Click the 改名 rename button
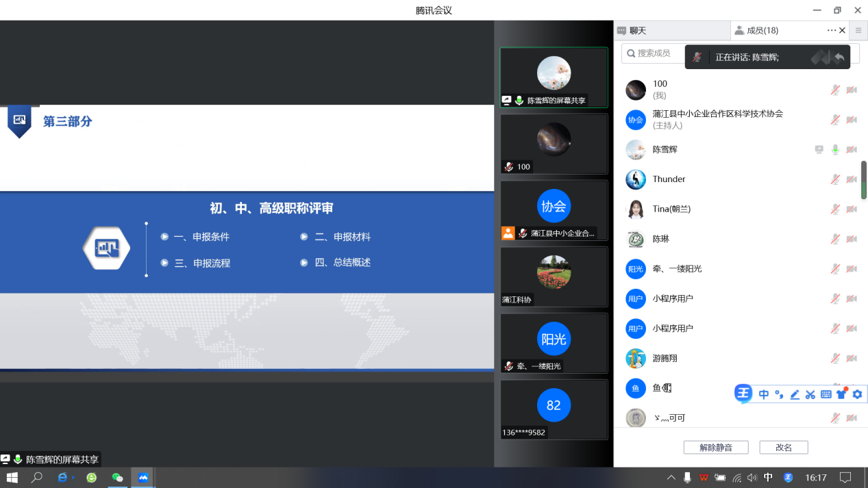Image resolution: width=868 pixels, height=488 pixels. point(783,447)
